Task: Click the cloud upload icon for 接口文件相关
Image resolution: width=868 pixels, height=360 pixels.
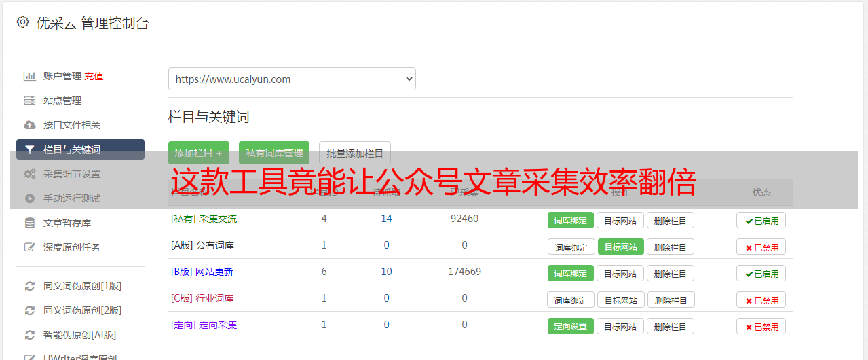Action: 29,125
